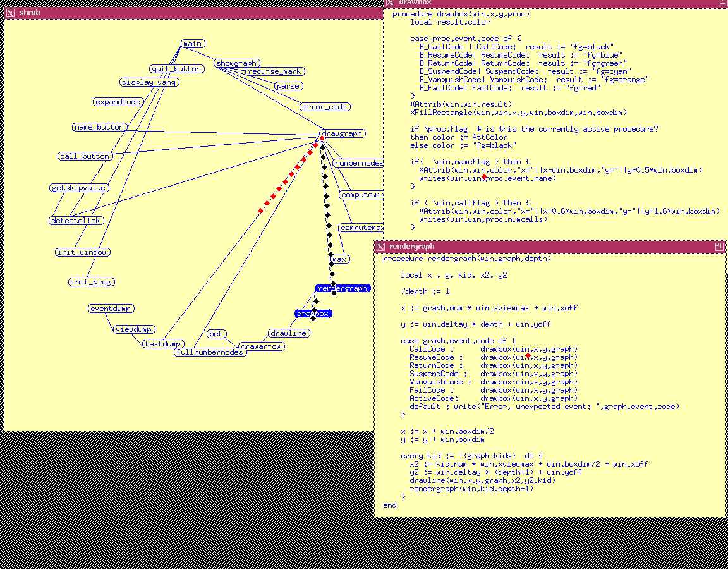Click the name_button node
Viewport: 728px width, 569px height.
(x=99, y=127)
